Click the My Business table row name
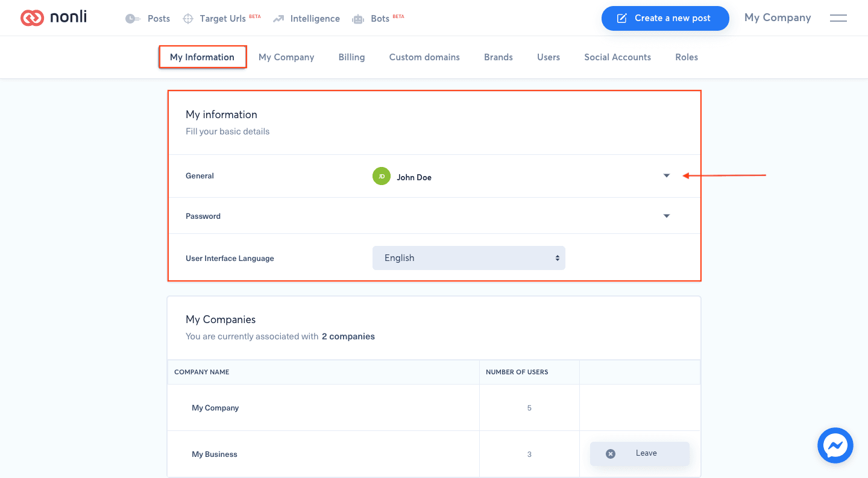Viewport: 868px width, 478px height. point(215,454)
